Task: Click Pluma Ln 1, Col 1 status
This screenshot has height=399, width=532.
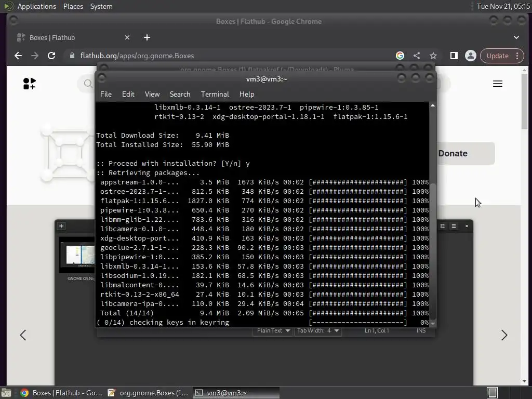Action: [x=377, y=330]
